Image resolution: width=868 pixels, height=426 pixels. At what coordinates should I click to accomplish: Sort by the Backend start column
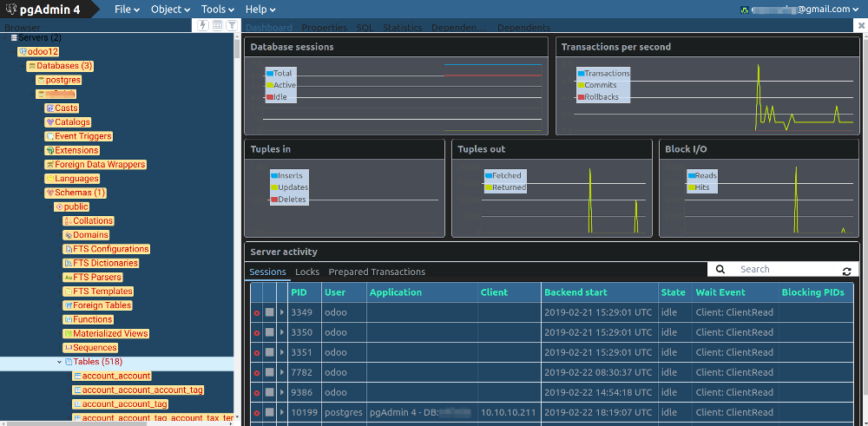[600, 292]
